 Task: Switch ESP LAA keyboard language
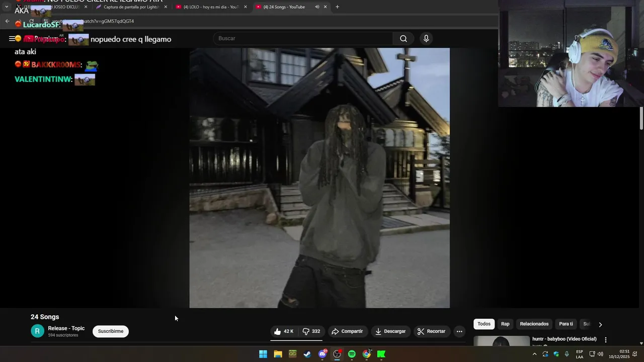[x=580, y=354]
